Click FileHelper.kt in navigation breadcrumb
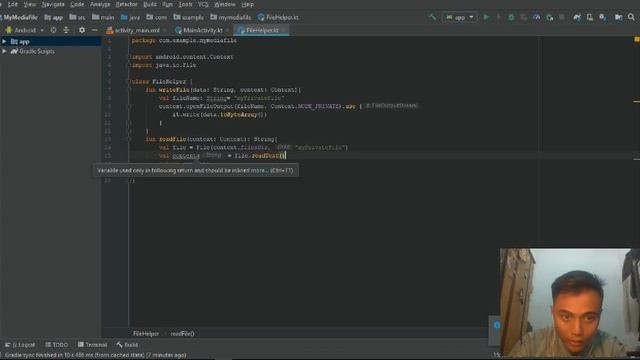640x360 pixels. coord(278,17)
